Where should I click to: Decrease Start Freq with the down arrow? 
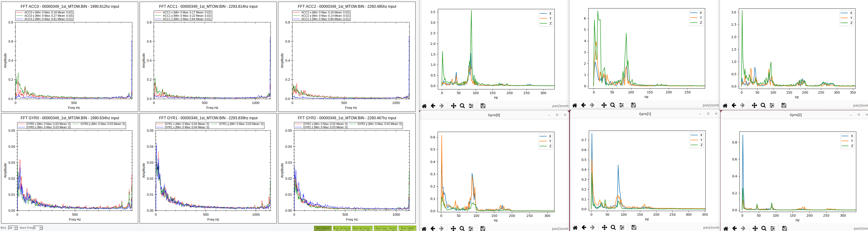[x=40, y=229]
